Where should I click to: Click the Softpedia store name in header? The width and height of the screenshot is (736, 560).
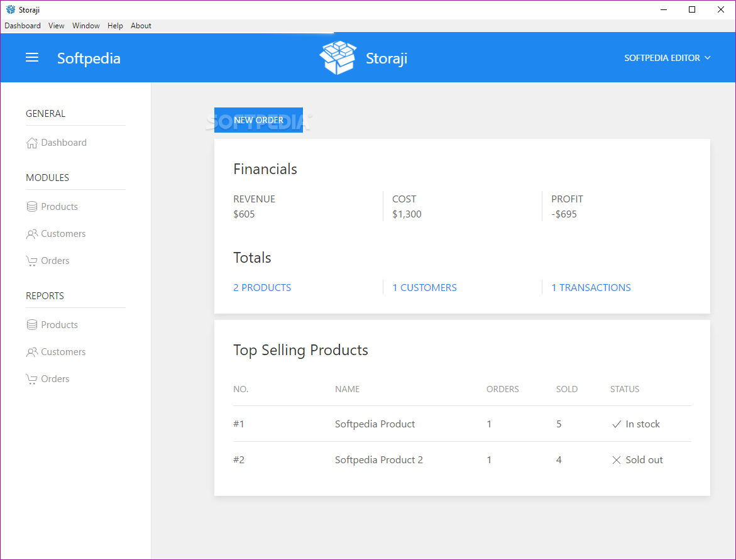pyautogui.click(x=89, y=58)
